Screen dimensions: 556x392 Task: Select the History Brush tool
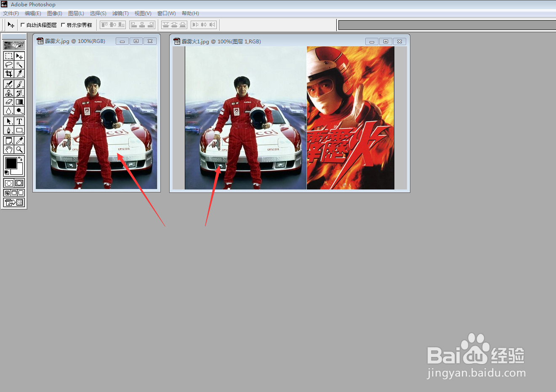coord(19,93)
